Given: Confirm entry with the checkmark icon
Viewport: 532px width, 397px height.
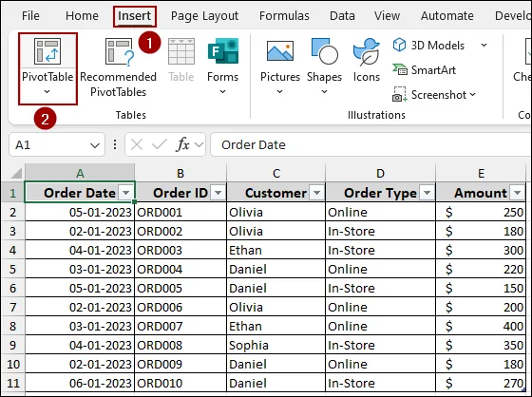Looking at the screenshot, I should point(160,145).
